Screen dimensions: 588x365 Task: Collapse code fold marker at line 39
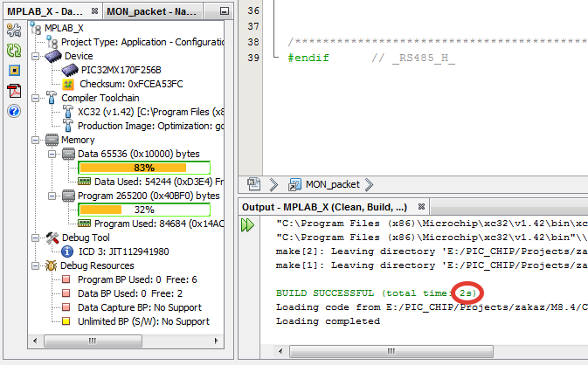tap(276, 56)
